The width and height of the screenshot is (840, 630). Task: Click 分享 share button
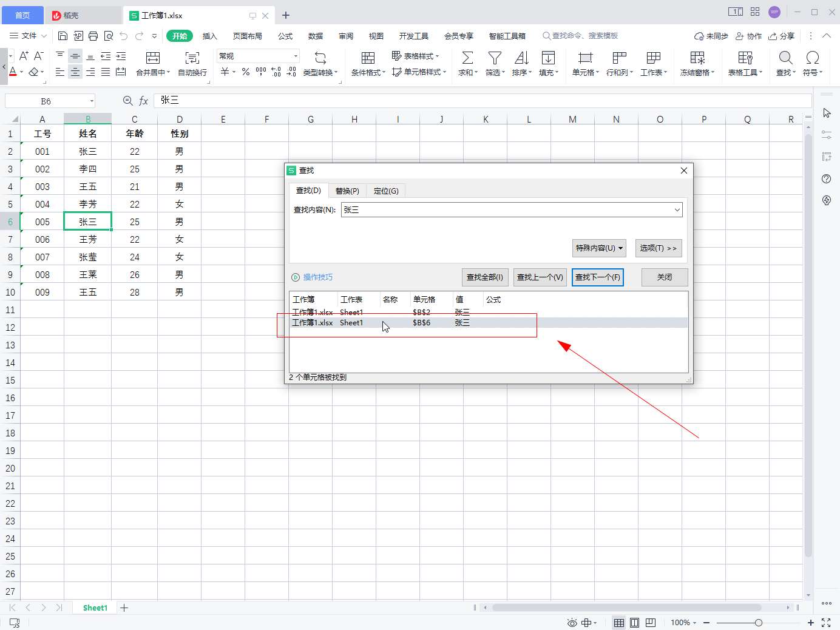click(781, 36)
